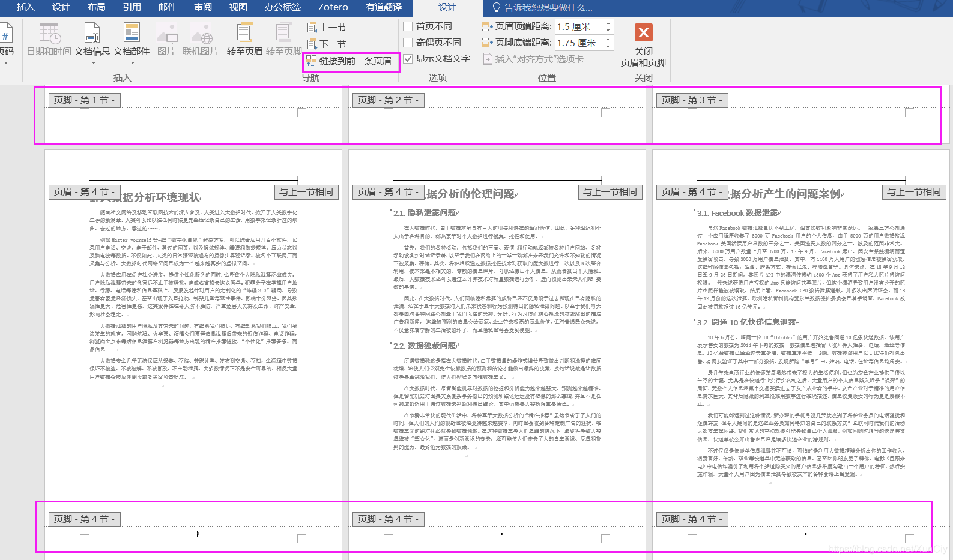
Task: Click first page's 页眉 - 第 4 节 label
Action: tap(85, 192)
